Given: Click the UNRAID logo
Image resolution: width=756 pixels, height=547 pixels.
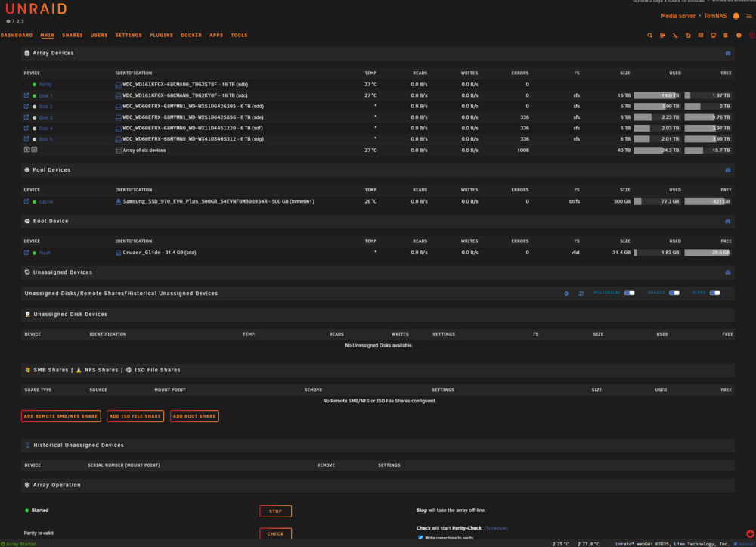Looking at the screenshot, I should (x=36, y=8).
